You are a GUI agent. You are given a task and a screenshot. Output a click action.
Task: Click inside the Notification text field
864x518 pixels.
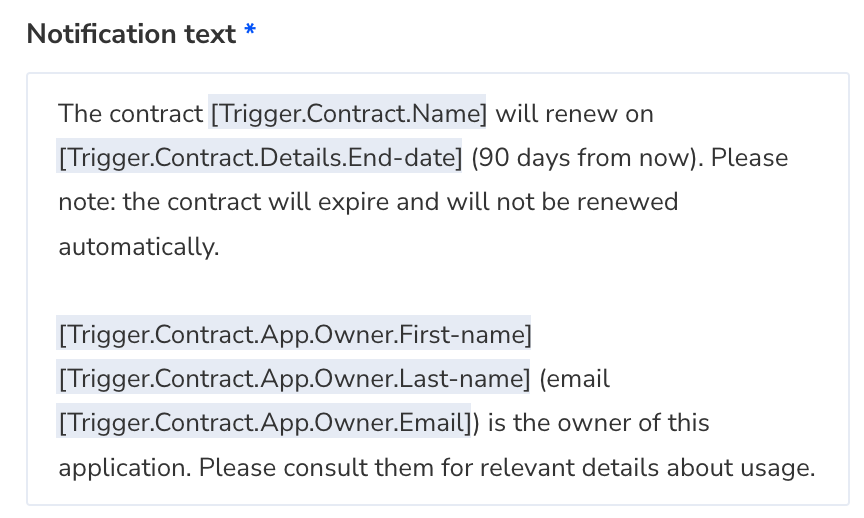438,289
